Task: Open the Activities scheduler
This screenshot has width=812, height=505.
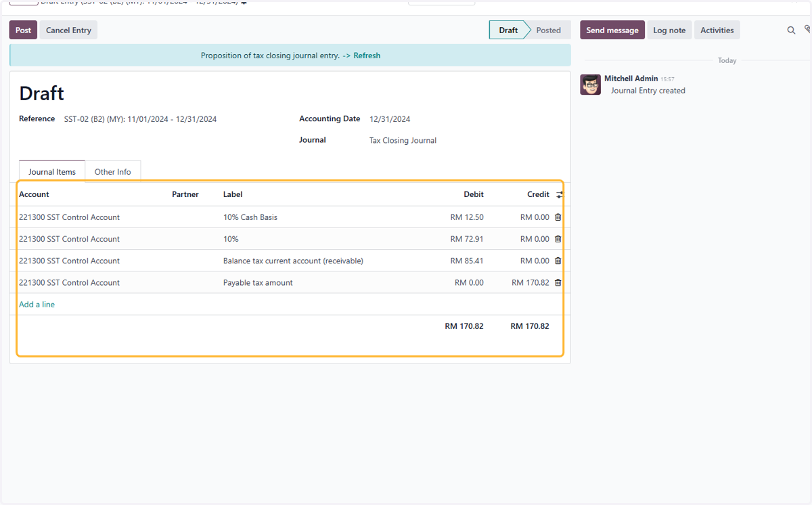Action: [717, 30]
